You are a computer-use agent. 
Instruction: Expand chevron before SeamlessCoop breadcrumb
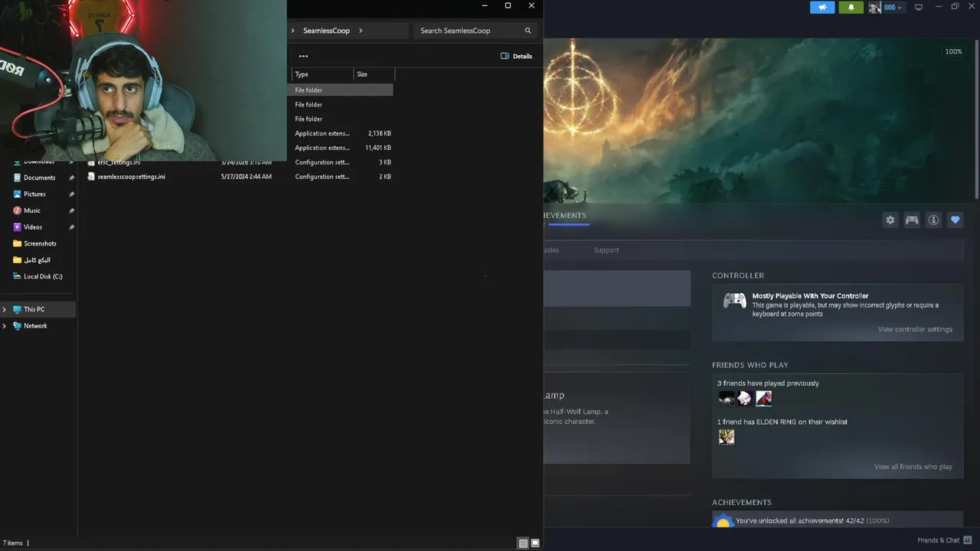[292, 31]
